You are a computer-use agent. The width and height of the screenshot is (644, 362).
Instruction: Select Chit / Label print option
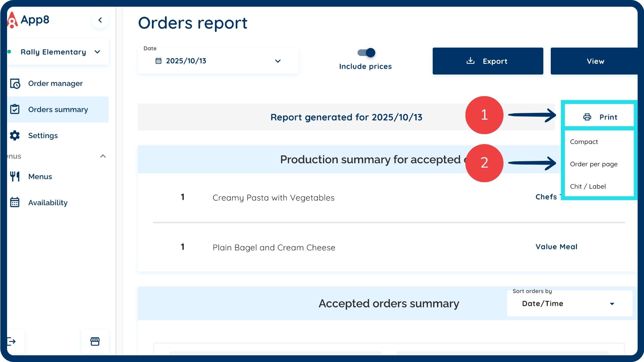[x=588, y=186]
